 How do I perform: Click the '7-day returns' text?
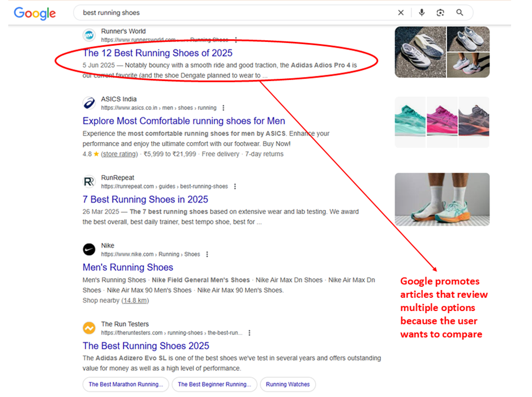[264, 154]
